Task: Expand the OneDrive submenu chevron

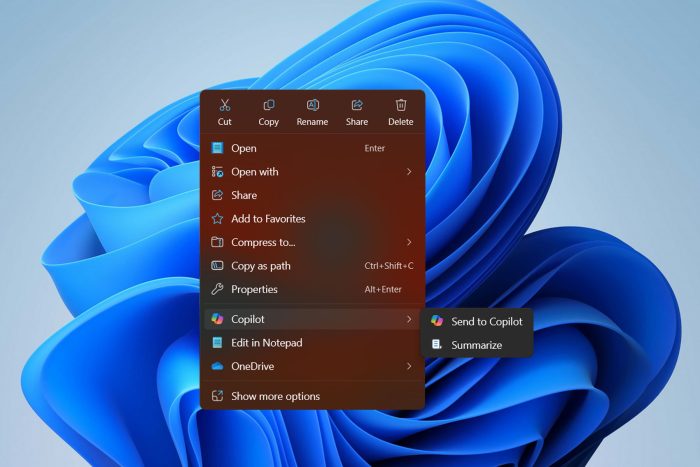Action: pos(409,366)
